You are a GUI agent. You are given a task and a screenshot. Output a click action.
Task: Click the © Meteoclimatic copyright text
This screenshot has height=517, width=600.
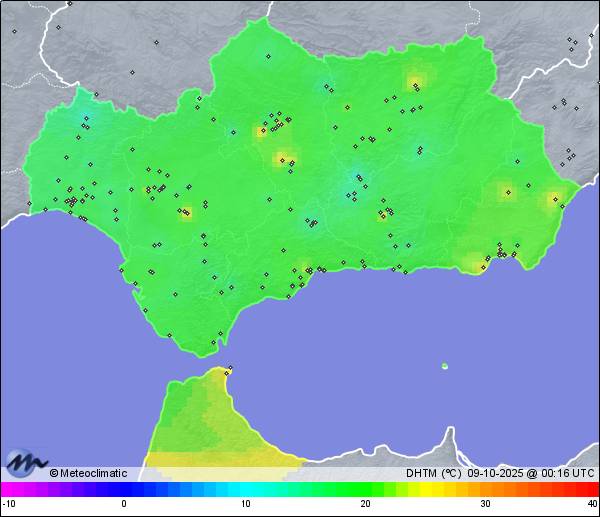pyautogui.click(x=88, y=473)
